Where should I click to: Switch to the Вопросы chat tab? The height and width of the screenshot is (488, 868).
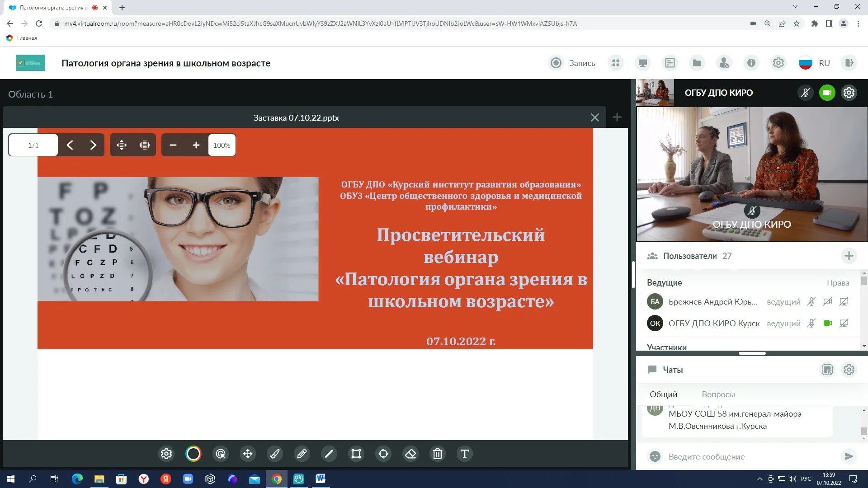coord(719,394)
